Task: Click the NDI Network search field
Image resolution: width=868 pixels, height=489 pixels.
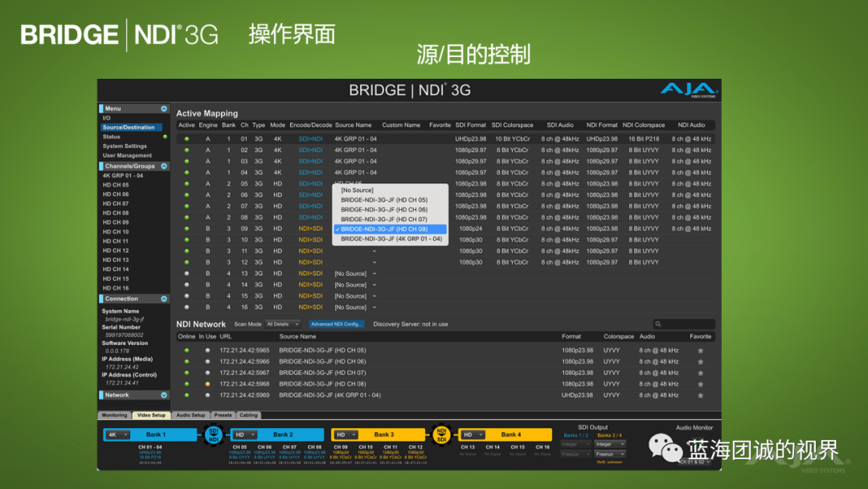Action: [x=684, y=324]
